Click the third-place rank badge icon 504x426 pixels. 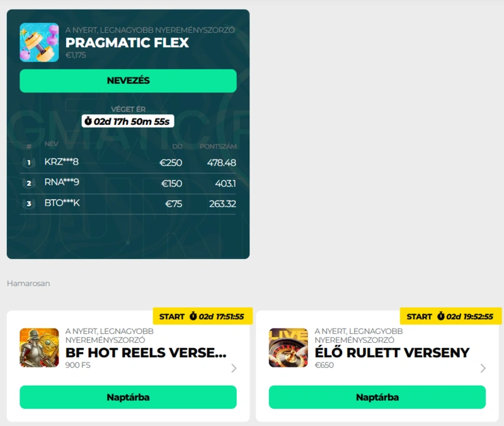[28, 204]
